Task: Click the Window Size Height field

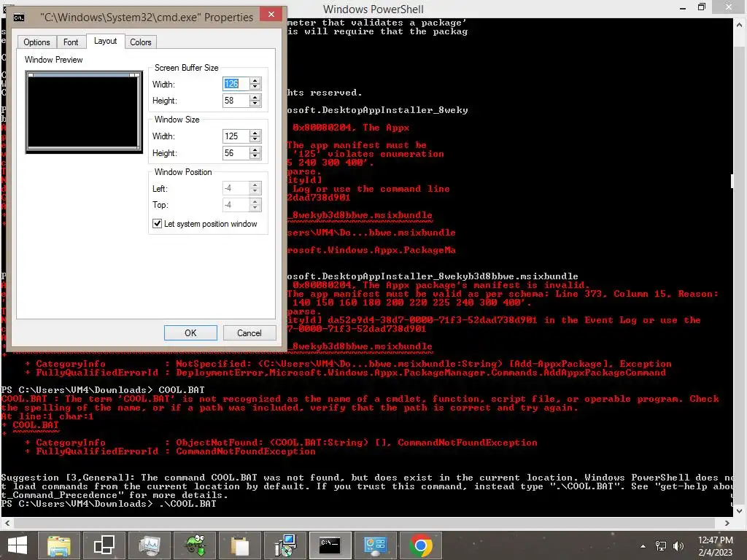Action: tap(236, 153)
